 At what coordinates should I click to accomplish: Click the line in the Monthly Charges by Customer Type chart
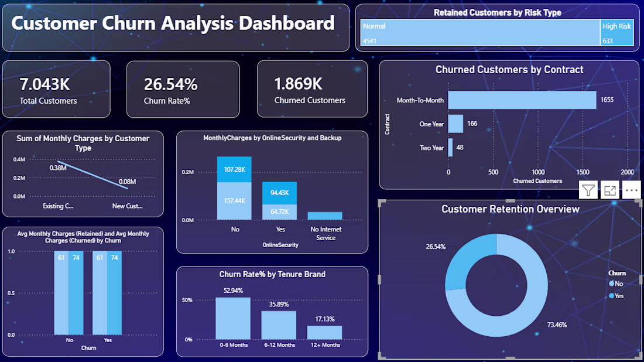(x=93, y=175)
